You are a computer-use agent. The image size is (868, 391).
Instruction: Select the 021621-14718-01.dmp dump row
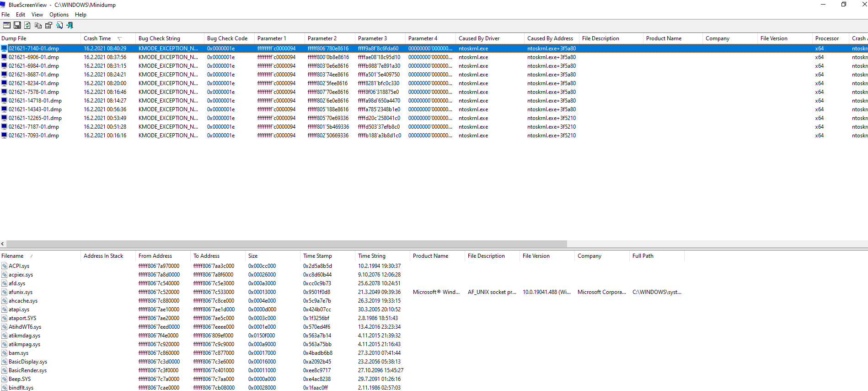click(35, 101)
